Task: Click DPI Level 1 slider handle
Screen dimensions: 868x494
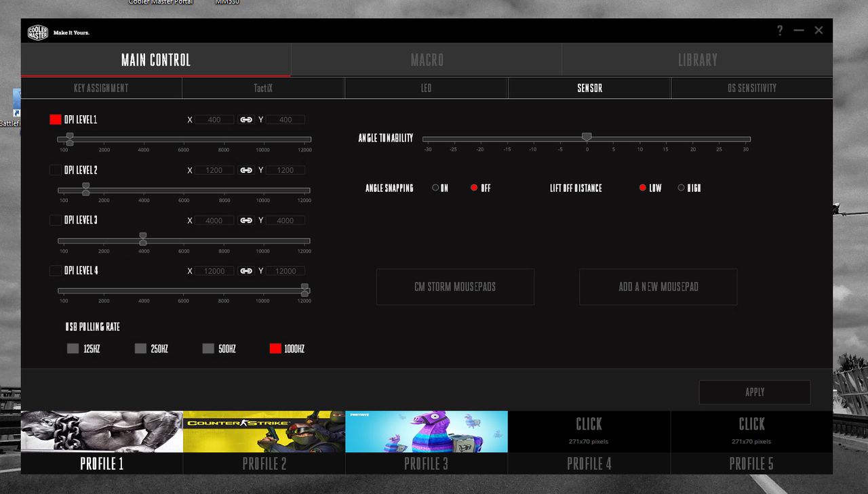Action: pyautogui.click(x=69, y=139)
